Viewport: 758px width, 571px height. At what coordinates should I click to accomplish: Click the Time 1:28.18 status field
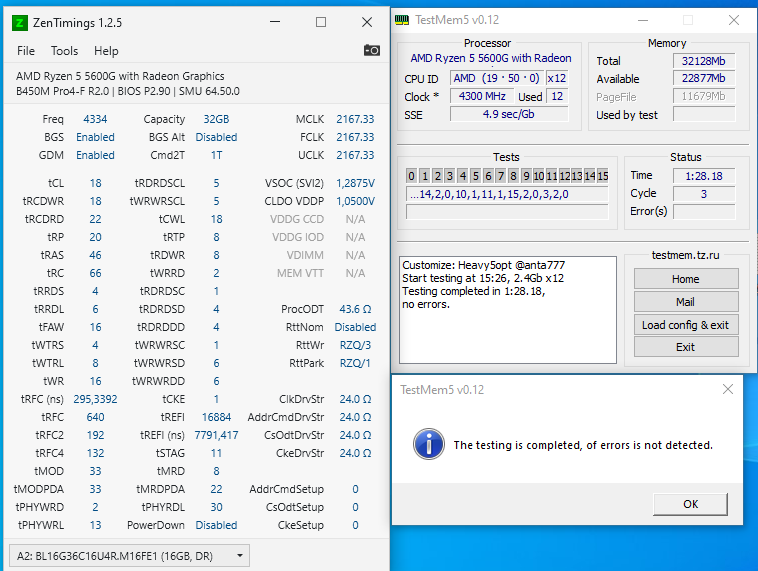click(x=704, y=176)
